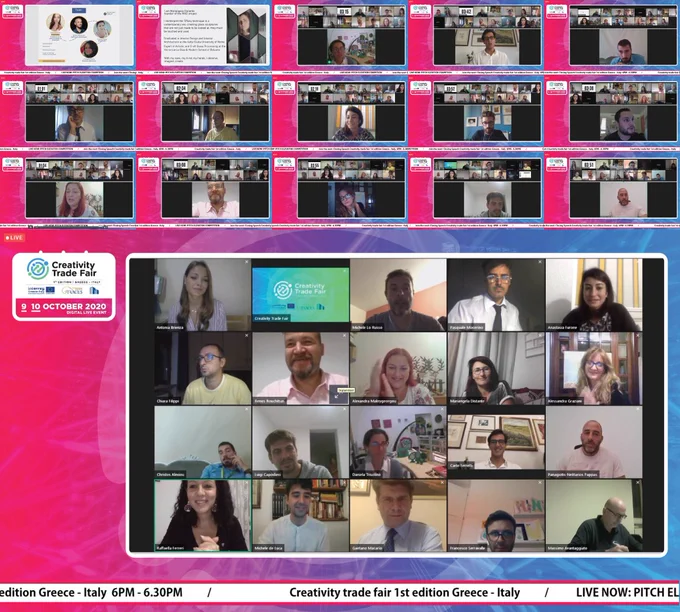Select Alexandra's gallery tile, the red-haired woman
Image resolution: width=680 pixels, height=612 pixels.
coord(398,369)
